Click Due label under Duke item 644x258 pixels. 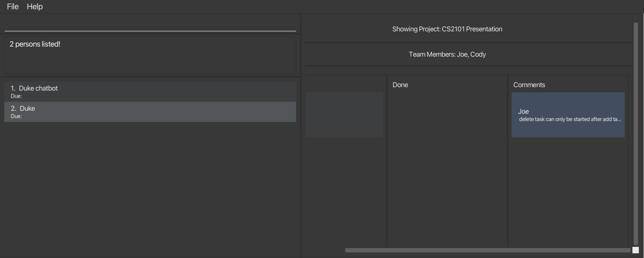16,116
